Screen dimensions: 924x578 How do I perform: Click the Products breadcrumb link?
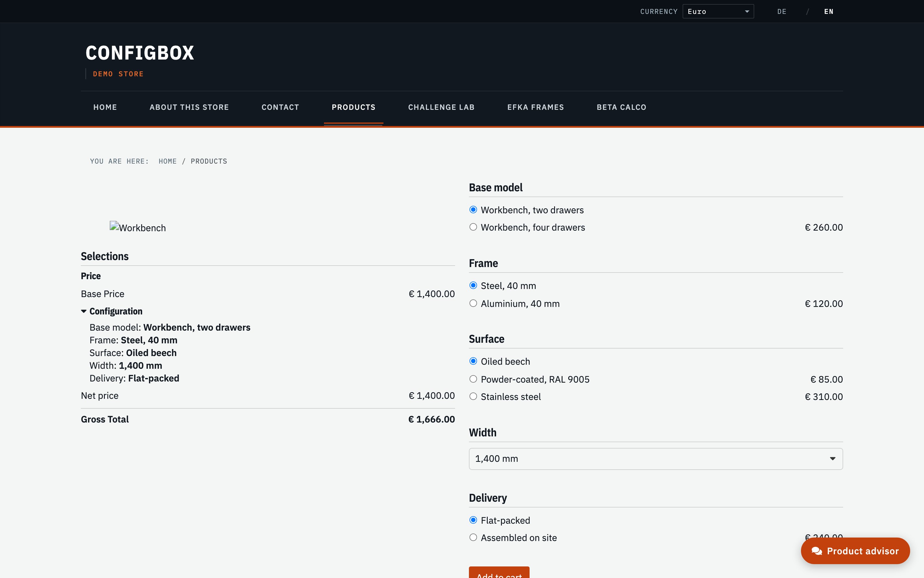coord(209,161)
